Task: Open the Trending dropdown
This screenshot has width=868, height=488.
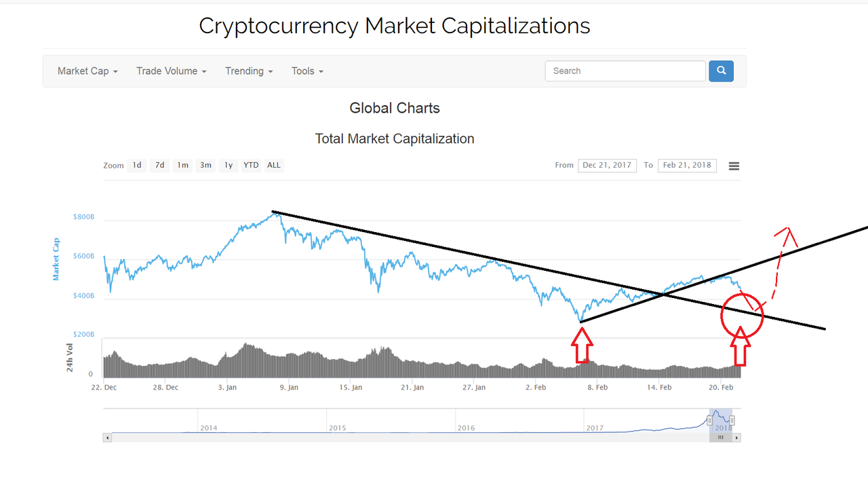Action: [249, 71]
